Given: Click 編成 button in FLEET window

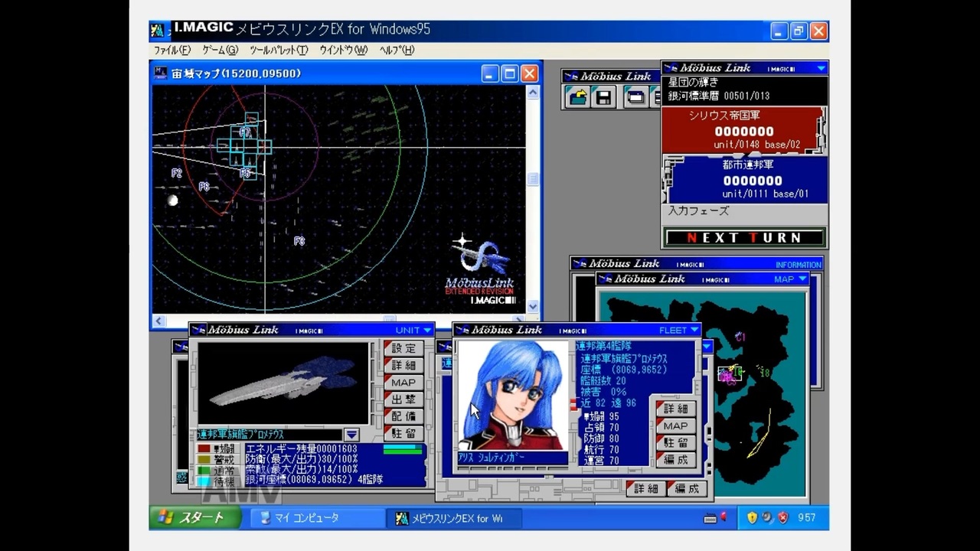Looking at the screenshot, I should pyautogui.click(x=676, y=459).
